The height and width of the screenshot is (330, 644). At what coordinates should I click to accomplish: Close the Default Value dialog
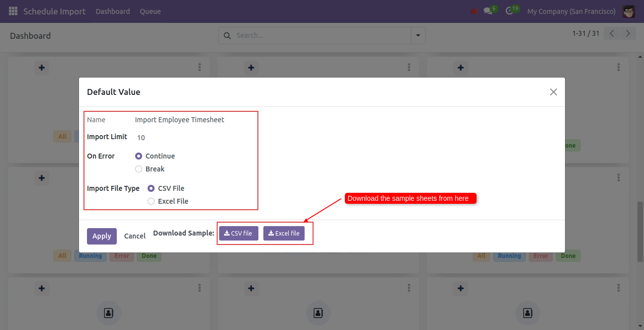click(553, 92)
